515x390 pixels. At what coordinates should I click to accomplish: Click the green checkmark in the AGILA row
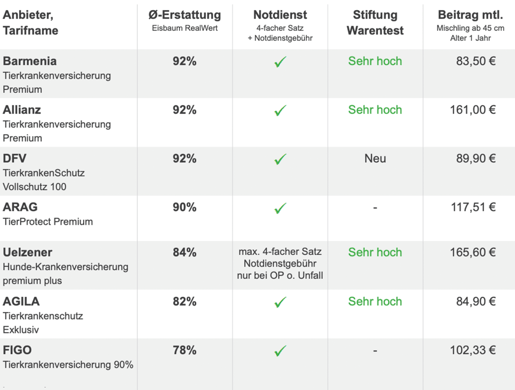point(280,302)
